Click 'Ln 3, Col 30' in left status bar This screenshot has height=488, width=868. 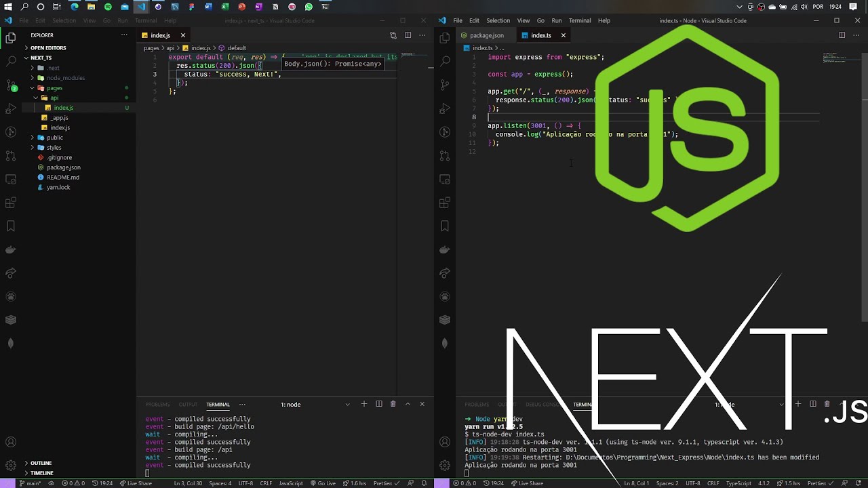188,483
